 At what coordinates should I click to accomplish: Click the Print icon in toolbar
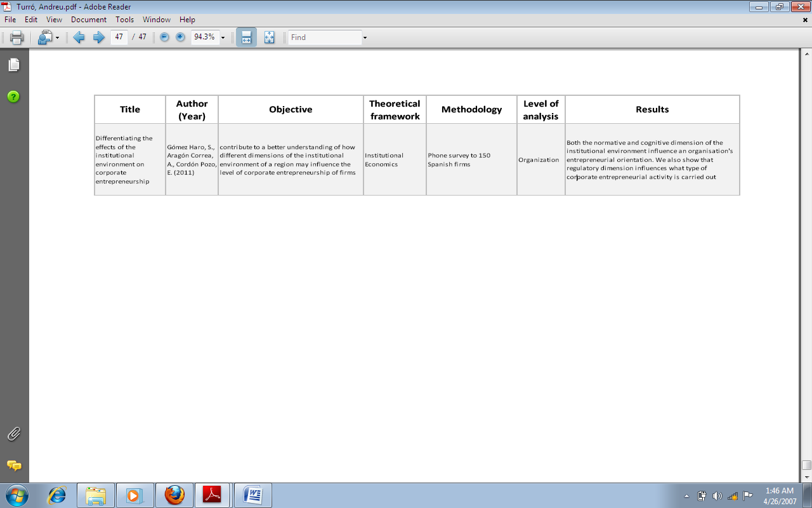pyautogui.click(x=17, y=37)
